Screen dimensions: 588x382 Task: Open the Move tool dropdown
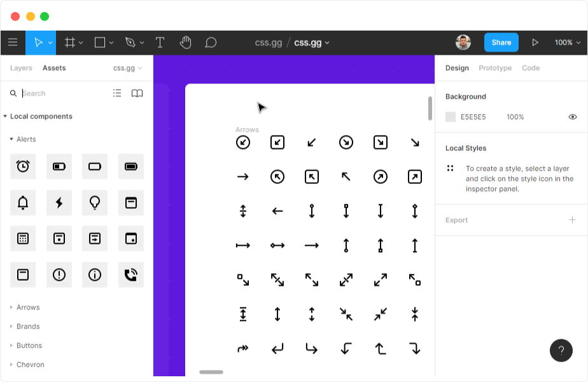tap(48, 43)
